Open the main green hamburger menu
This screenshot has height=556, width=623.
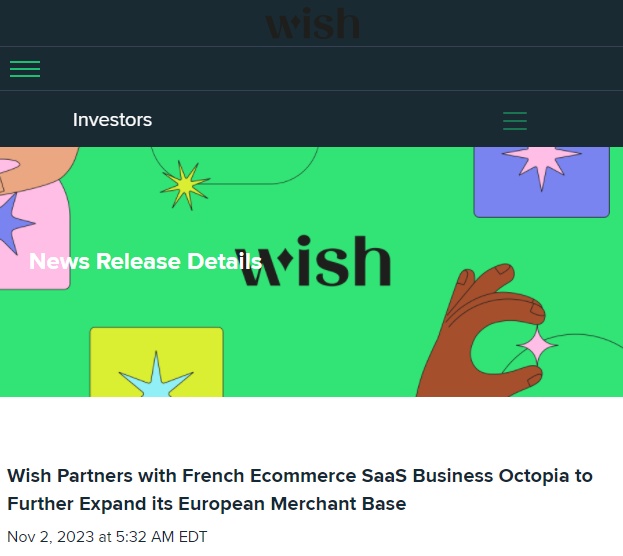25,69
